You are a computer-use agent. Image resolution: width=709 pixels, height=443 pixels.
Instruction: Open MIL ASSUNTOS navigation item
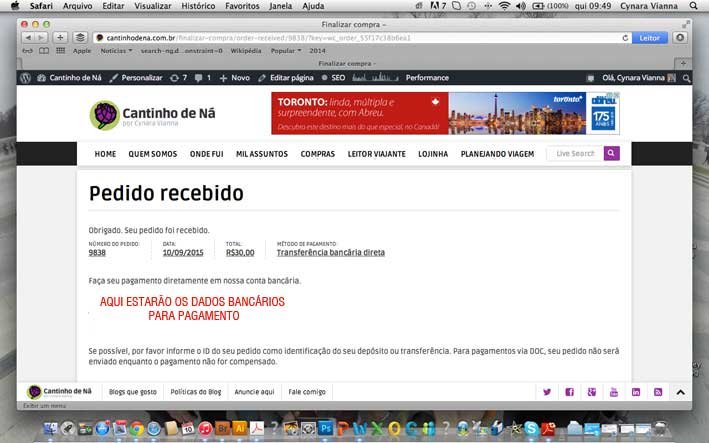click(262, 154)
